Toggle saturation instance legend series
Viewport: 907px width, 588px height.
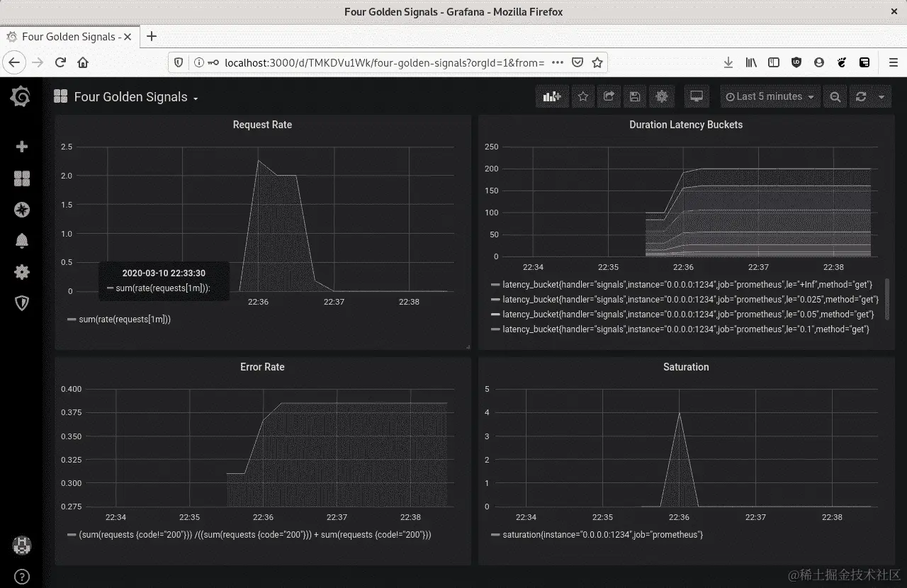tap(602, 535)
